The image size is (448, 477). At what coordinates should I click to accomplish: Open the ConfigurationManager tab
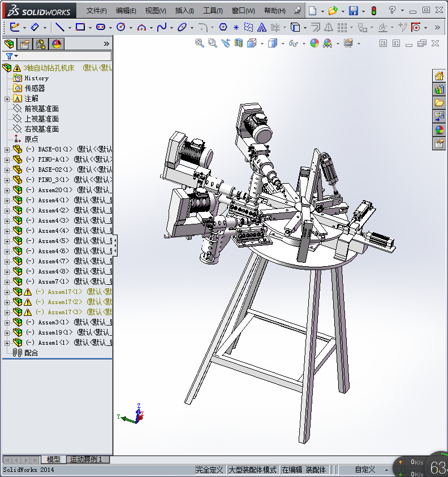pos(41,44)
